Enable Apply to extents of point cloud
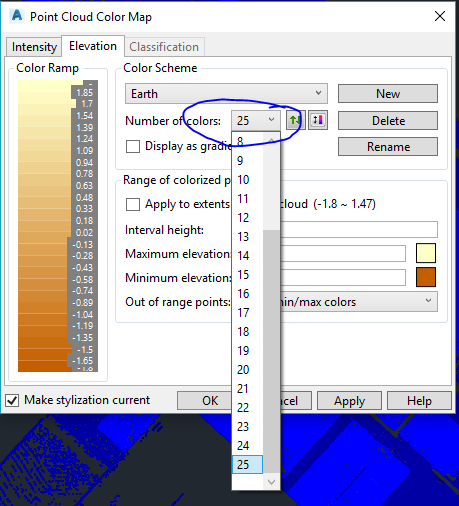The height and width of the screenshot is (506, 459). point(133,204)
